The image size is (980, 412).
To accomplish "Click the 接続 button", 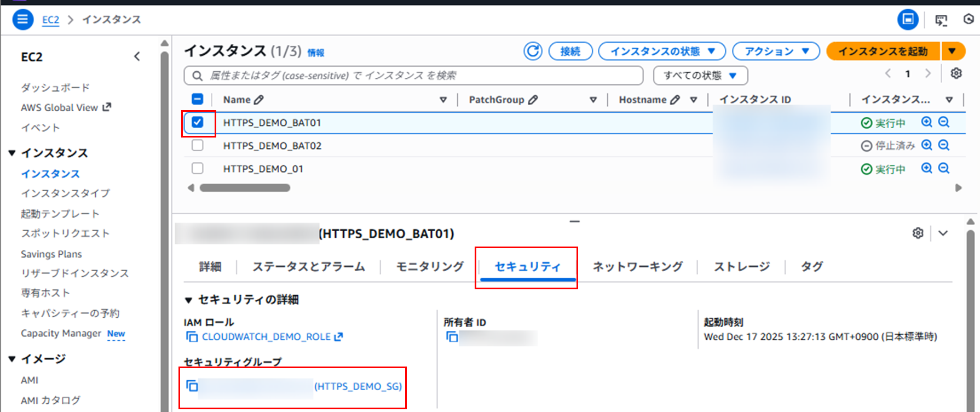I will click(x=570, y=51).
